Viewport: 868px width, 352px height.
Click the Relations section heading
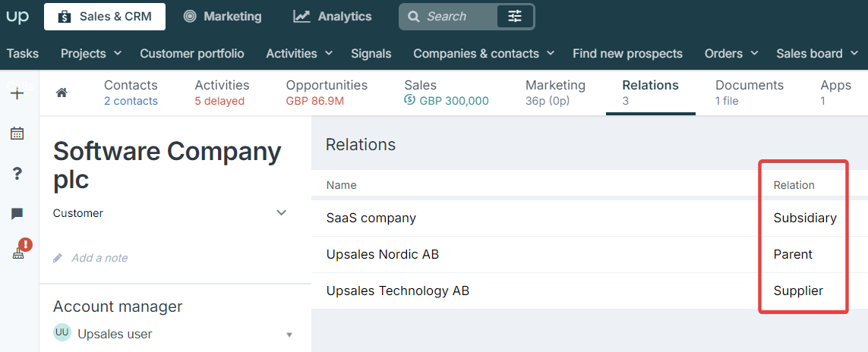[x=361, y=145]
